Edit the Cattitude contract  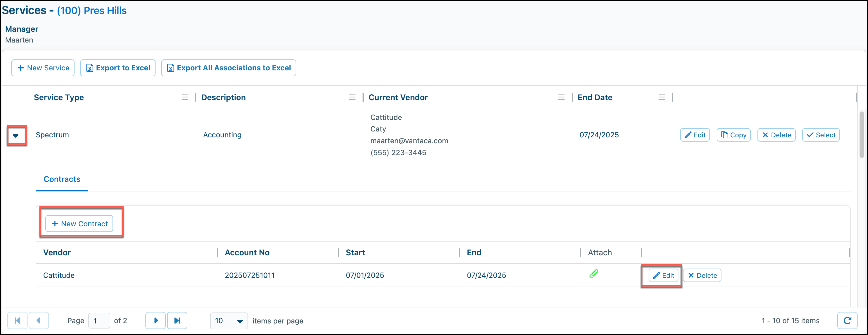click(663, 275)
